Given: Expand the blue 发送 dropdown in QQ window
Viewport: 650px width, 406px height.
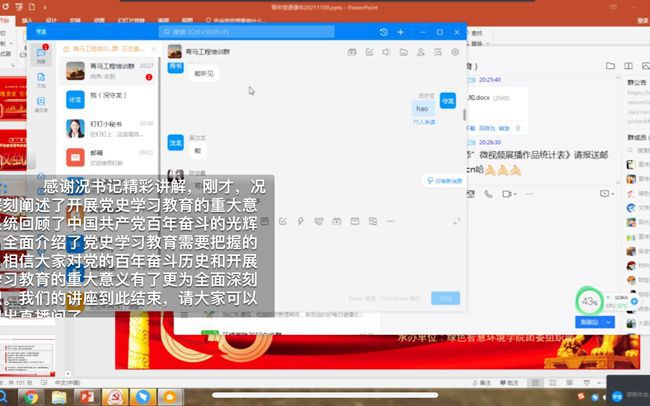Looking at the screenshot, I should pos(609,321).
